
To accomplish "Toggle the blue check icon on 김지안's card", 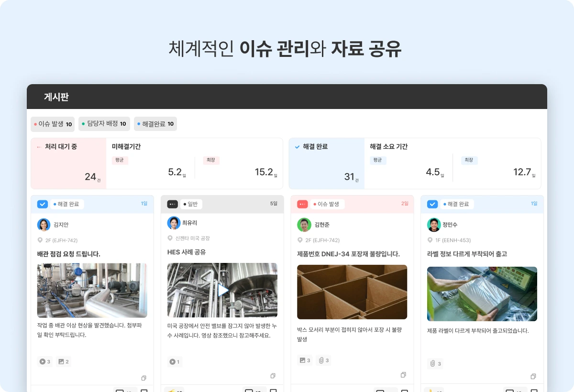I will pos(43,204).
